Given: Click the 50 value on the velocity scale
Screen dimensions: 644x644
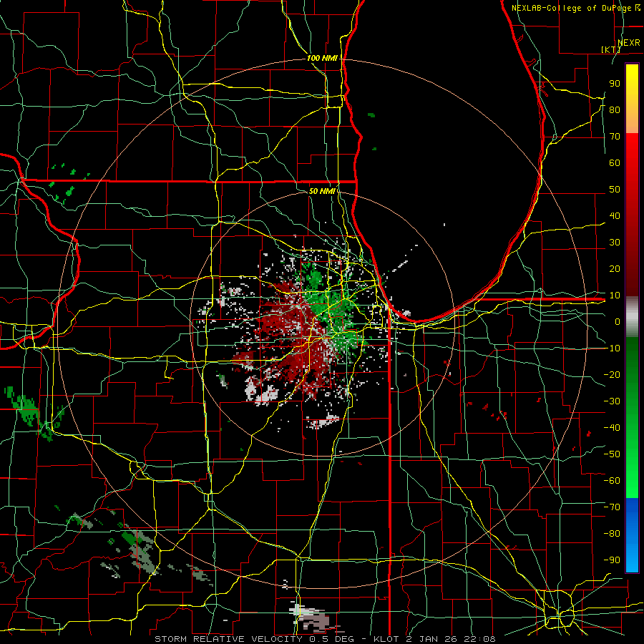Looking at the screenshot, I should point(615,190).
